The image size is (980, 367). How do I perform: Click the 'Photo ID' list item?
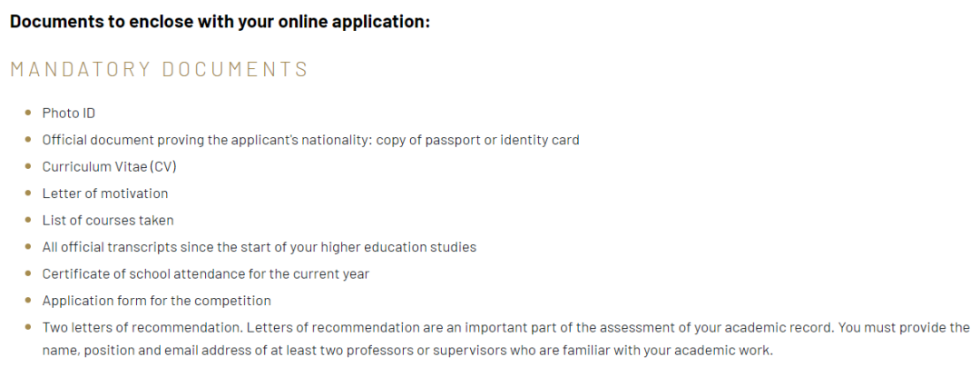(69, 114)
